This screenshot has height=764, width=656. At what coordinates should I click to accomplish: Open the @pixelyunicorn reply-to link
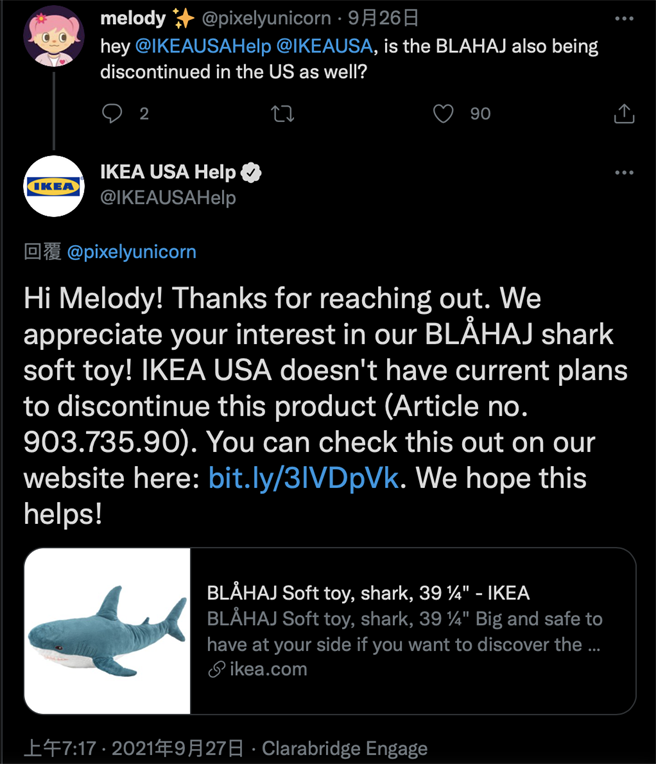coord(131,252)
